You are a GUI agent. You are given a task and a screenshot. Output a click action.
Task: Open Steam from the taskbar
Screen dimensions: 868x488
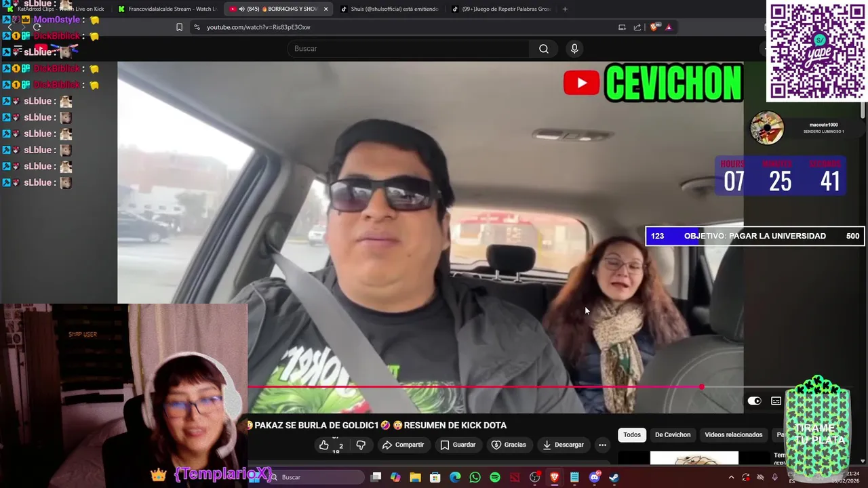tap(614, 477)
